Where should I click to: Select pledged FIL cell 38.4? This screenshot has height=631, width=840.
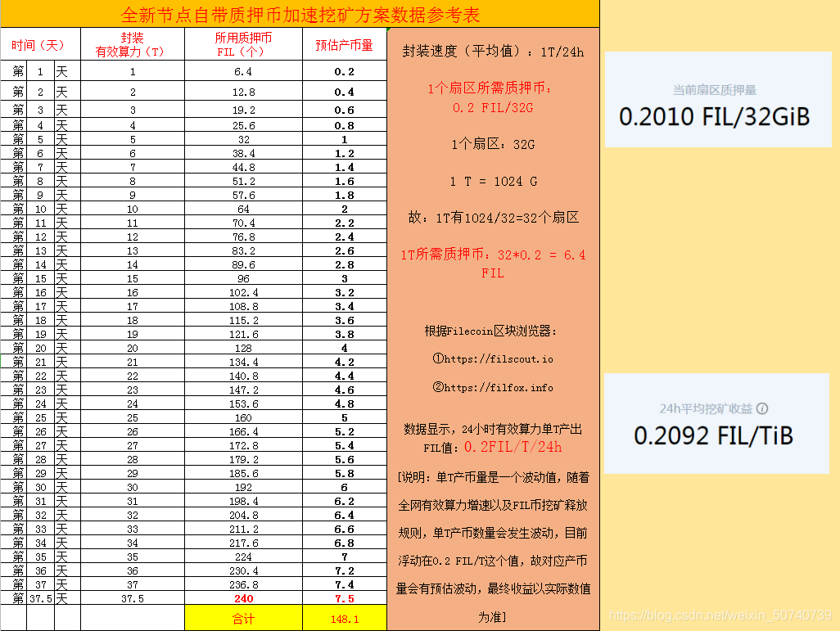click(x=243, y=153)
